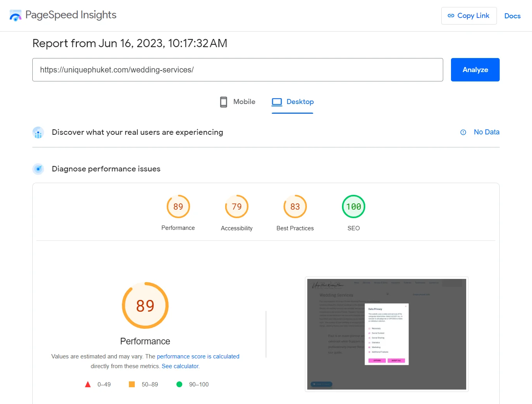
Task: Click the Copy Link button
Action: coord(469,16)
